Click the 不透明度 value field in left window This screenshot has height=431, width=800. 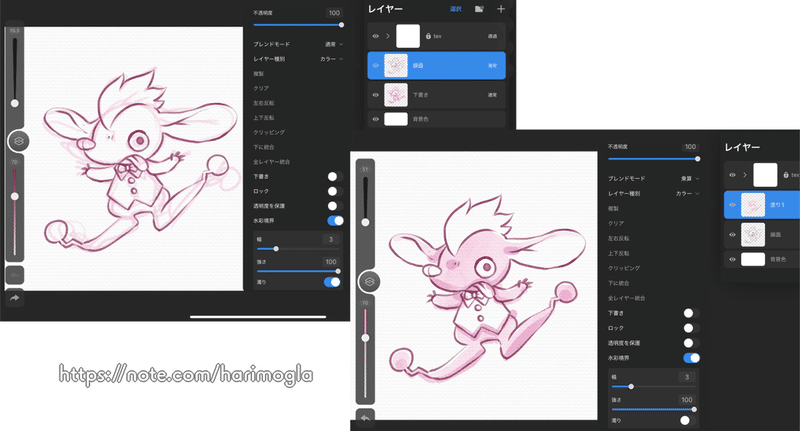(x=334, y=13)
